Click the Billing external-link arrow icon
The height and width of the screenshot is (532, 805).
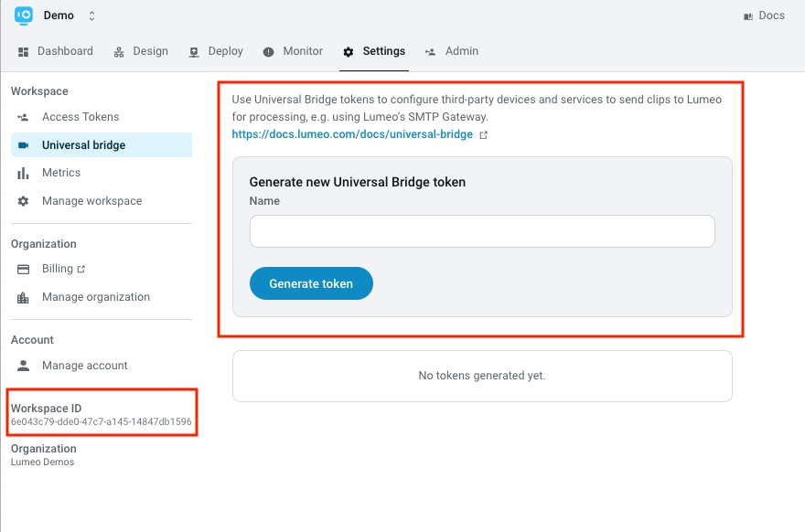(80, 269)
